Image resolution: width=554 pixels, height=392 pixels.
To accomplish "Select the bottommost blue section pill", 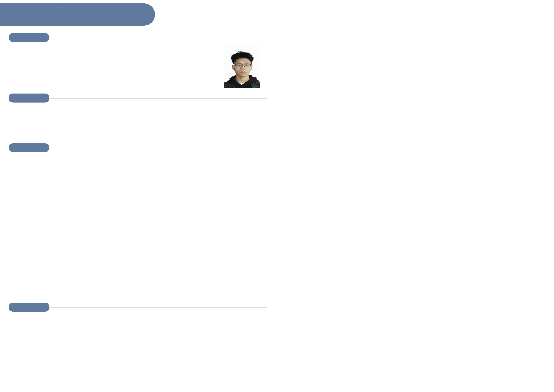I will click(x=29, y=307).
